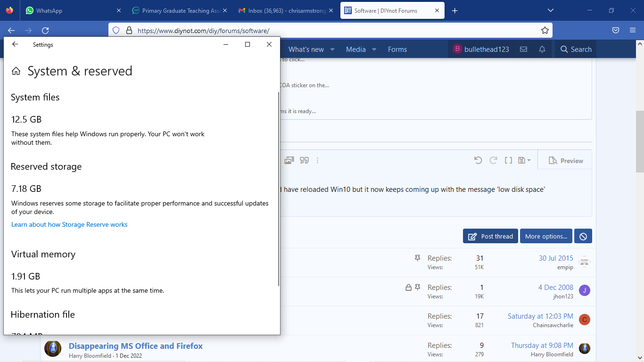Open Learn about how Storage Reserve works link
The image size is (644, 362).
click(x=69, y=224)
